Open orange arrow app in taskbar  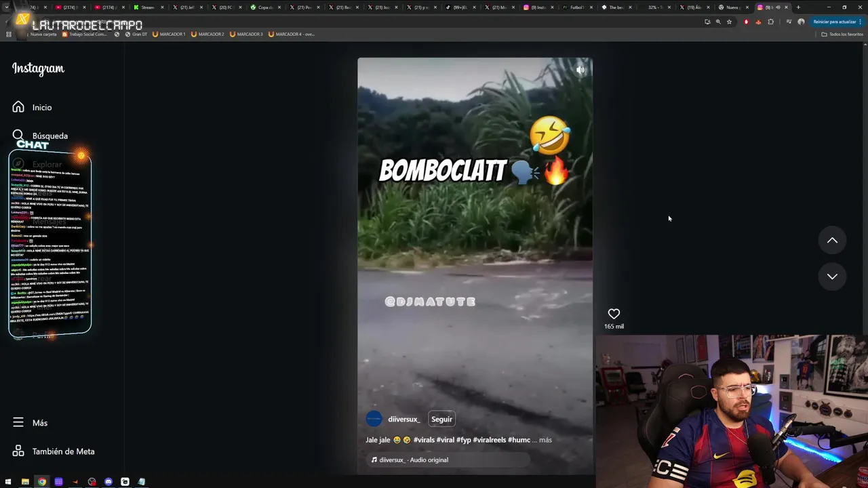pyautogui.click(x=75, y=482)
